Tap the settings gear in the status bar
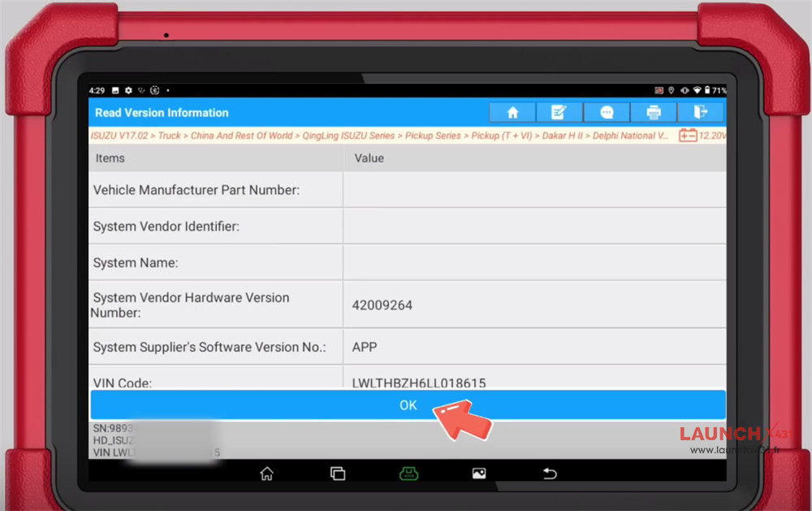 pyautogui.click(x=128, y=90)
